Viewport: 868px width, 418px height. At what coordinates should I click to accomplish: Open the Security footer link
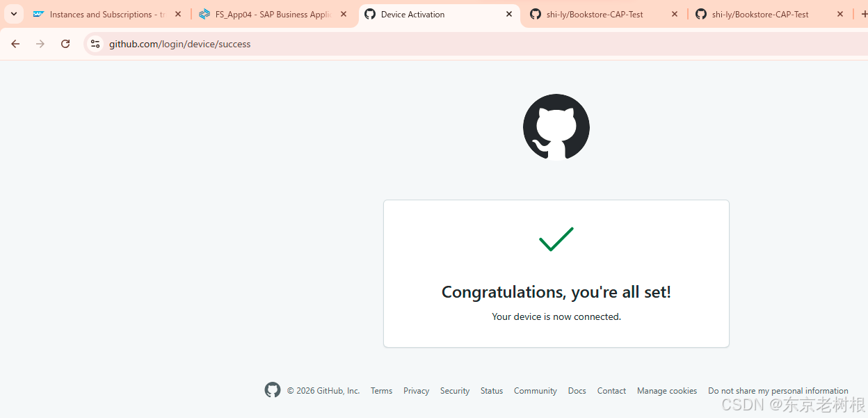coord(455,391)
